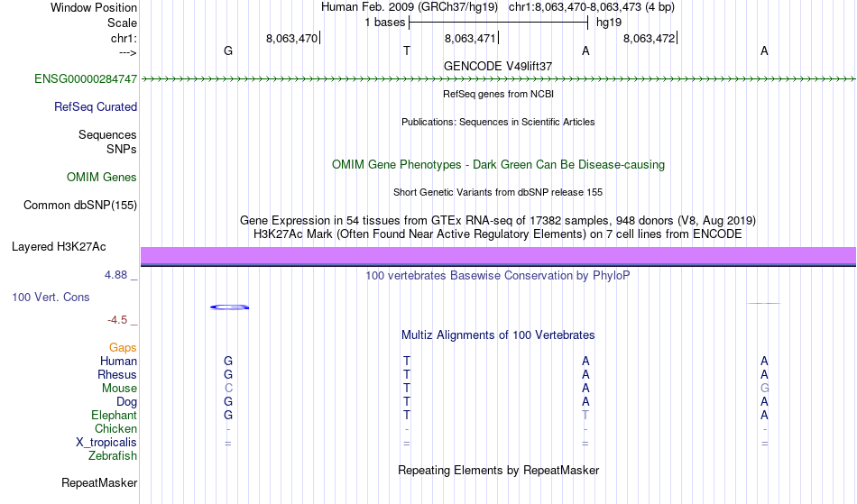The image size is (857, 504).
Task: Click the OMIM Gene Phenotypes title
Action: coord(498,165)
